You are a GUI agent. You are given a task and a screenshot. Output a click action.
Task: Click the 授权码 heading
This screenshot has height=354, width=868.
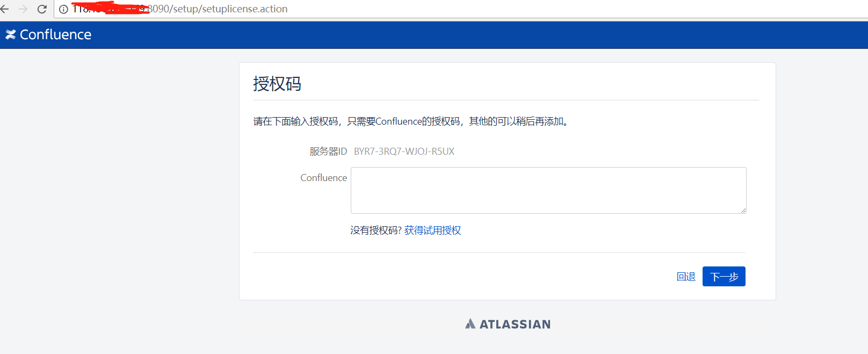pos(277,84)
